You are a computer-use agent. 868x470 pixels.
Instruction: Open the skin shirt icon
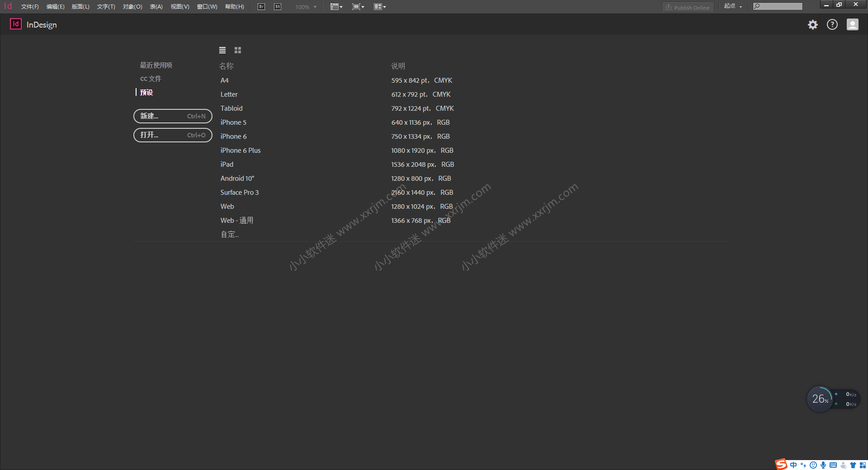(x=853, y=465)
